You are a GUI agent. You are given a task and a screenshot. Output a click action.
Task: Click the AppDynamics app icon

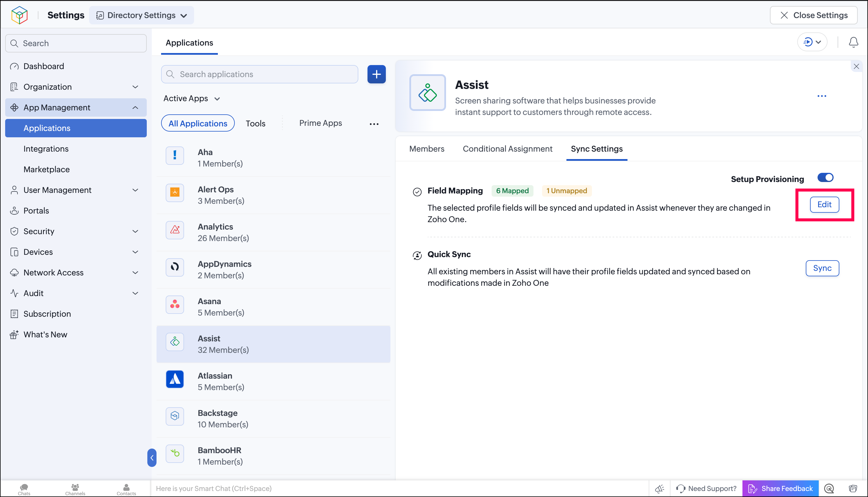point(175,267)
